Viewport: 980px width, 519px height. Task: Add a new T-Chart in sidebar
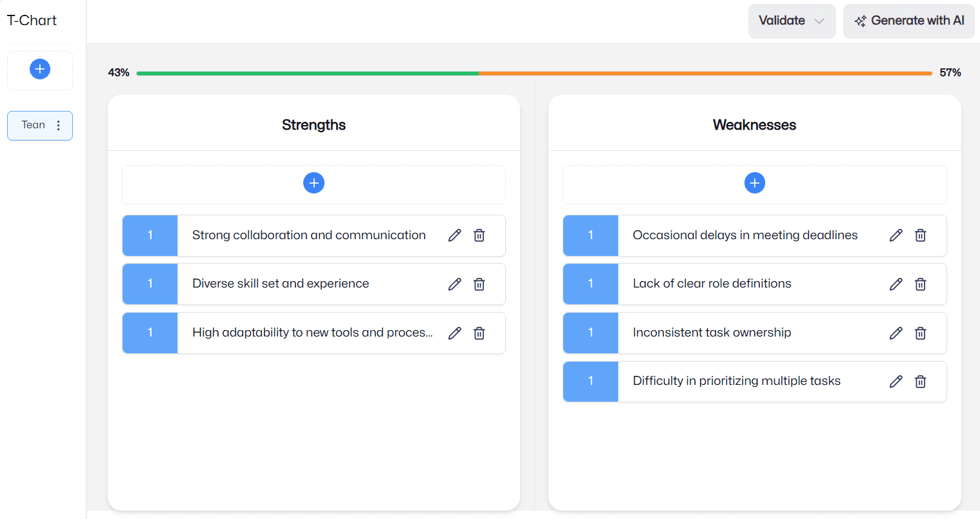pos(40,69)
